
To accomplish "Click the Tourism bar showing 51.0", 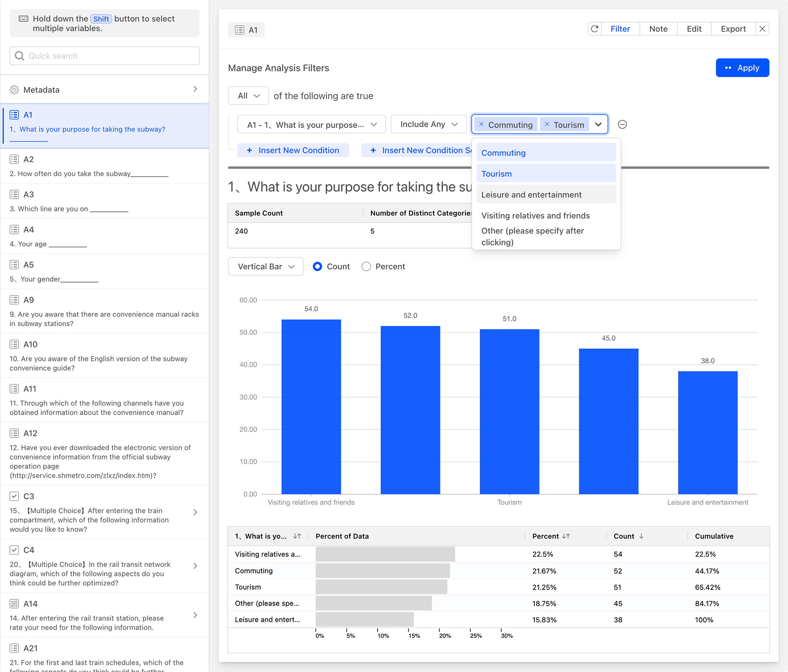I will click(x=509, y=411).
